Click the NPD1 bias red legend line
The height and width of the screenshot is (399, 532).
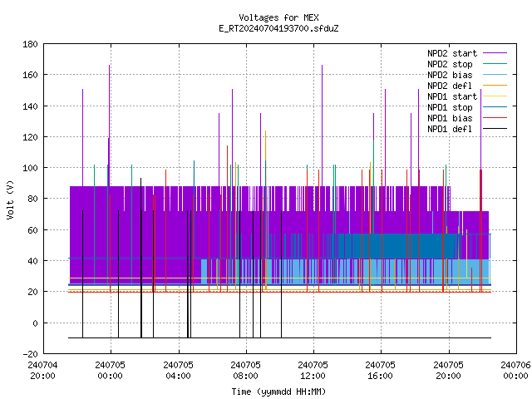[x=495, y=118]
